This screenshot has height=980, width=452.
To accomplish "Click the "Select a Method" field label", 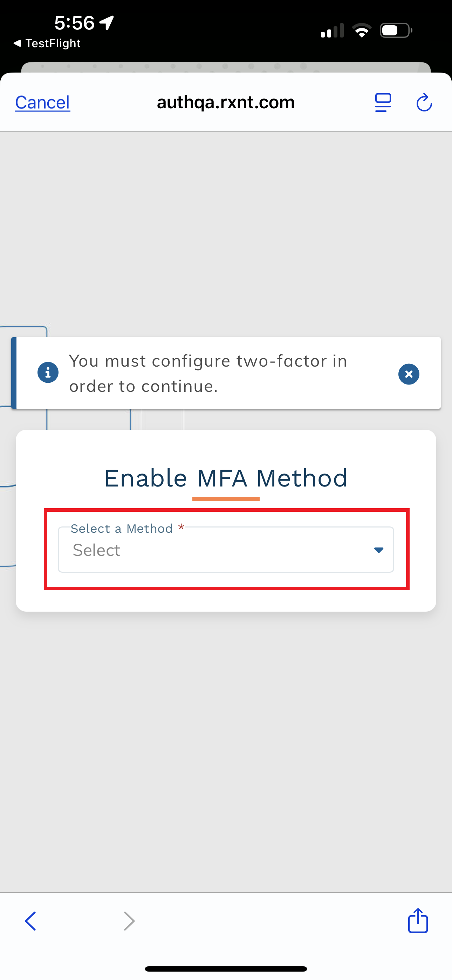I will 122,529.
